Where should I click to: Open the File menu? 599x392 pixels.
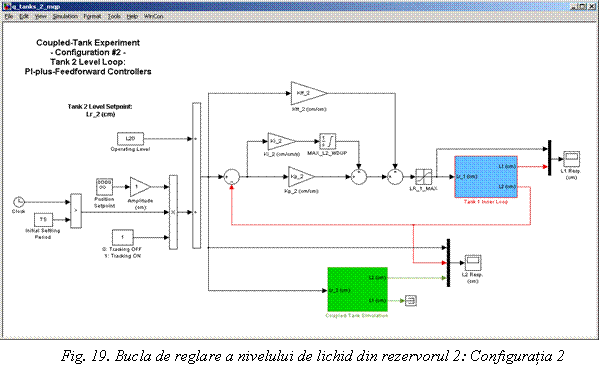(9, 16)
